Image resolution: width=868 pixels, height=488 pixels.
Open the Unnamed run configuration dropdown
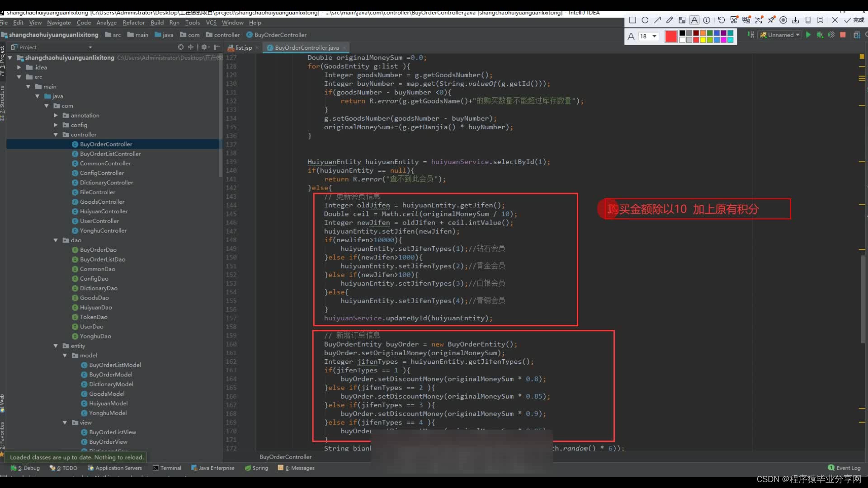coord(780,35)
